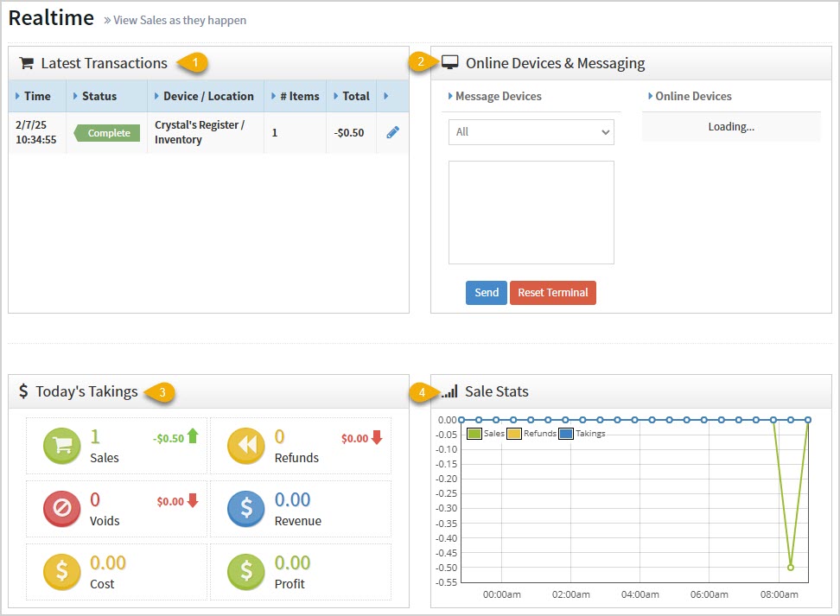This screenshot has width=840, height=616.
Task: Click the monitor icon beside Online Devices & Messaging
Action: tap(450, 62)
